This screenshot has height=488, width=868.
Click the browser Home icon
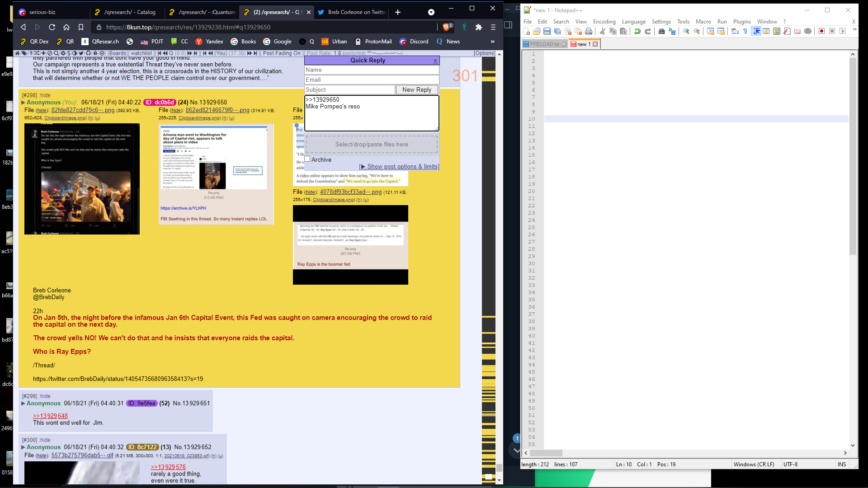point(66,27)
